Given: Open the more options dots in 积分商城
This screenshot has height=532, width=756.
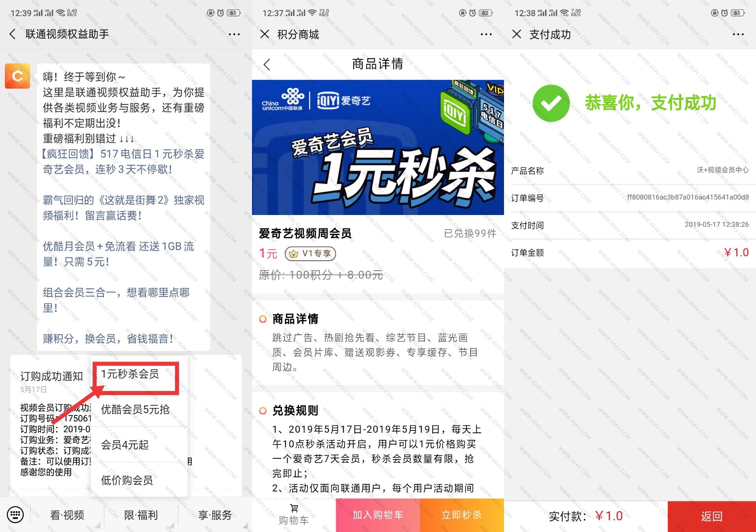Looking at the screenshot, I should tap(486, 34).
